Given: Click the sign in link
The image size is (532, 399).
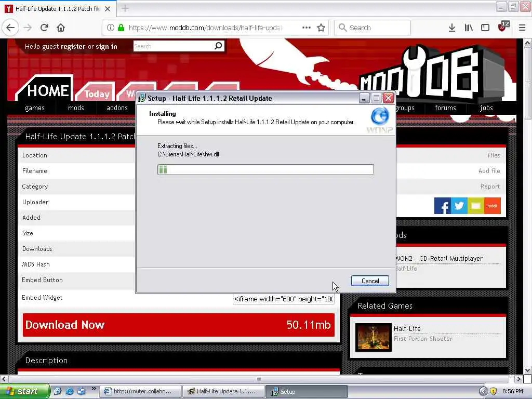Looking at the screenshot, I should point(106,46).
